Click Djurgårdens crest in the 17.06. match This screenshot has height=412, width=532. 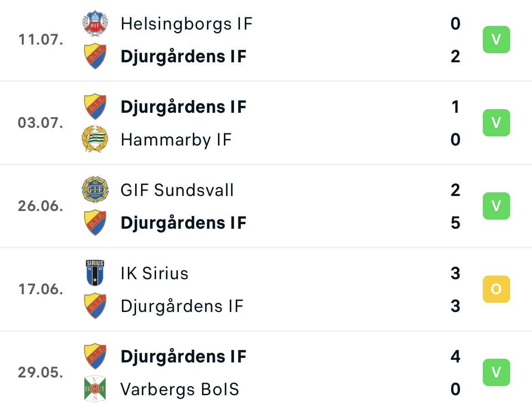point(95,306)
